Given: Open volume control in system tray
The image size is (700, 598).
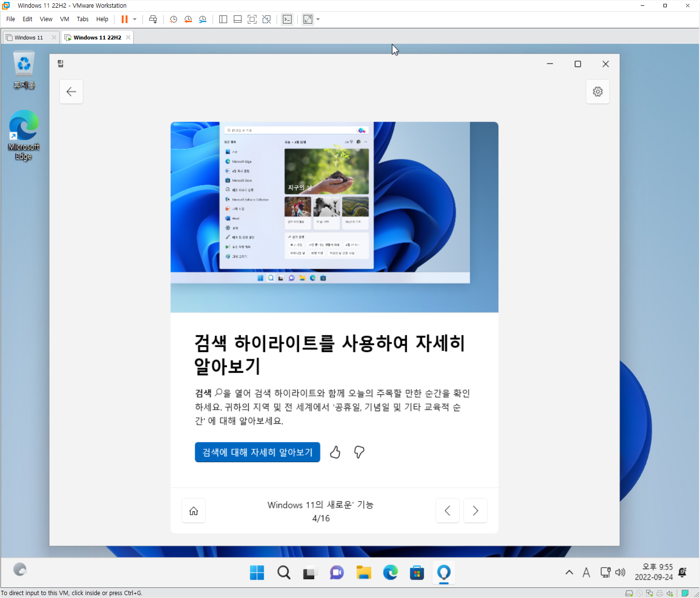Looking at the screenshot, I should [621, 572].
